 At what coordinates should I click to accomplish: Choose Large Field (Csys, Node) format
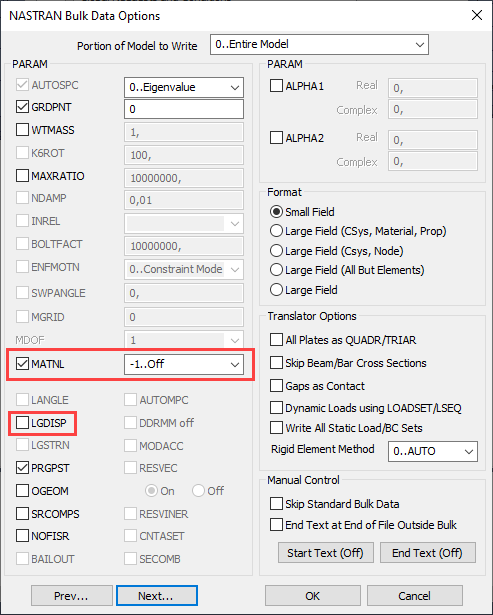[x=276, y=251]
